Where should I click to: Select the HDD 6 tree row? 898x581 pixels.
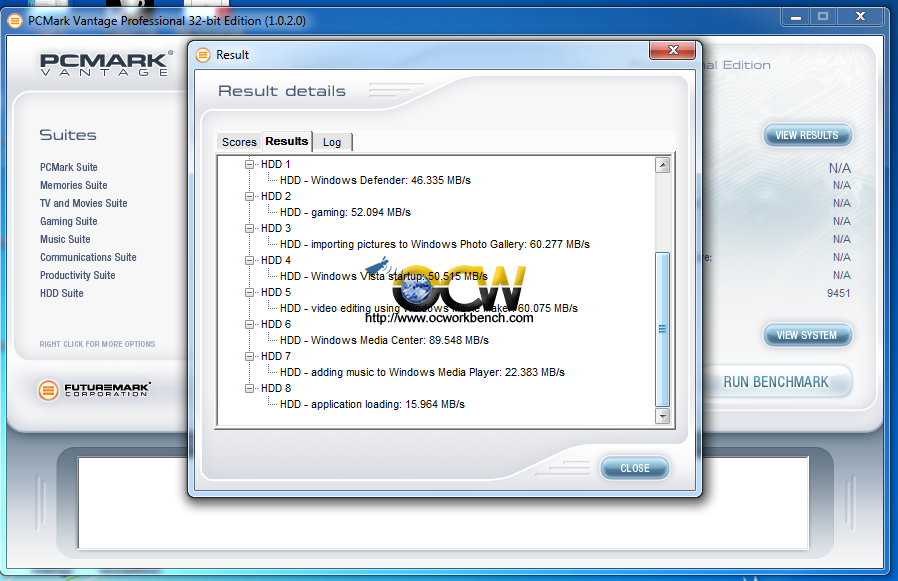[x=276, y=324]
